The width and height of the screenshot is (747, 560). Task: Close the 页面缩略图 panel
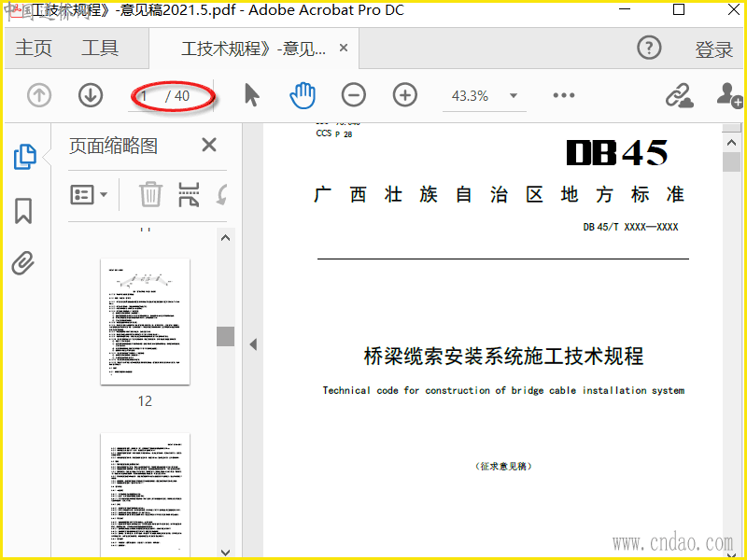coord(209,145)
